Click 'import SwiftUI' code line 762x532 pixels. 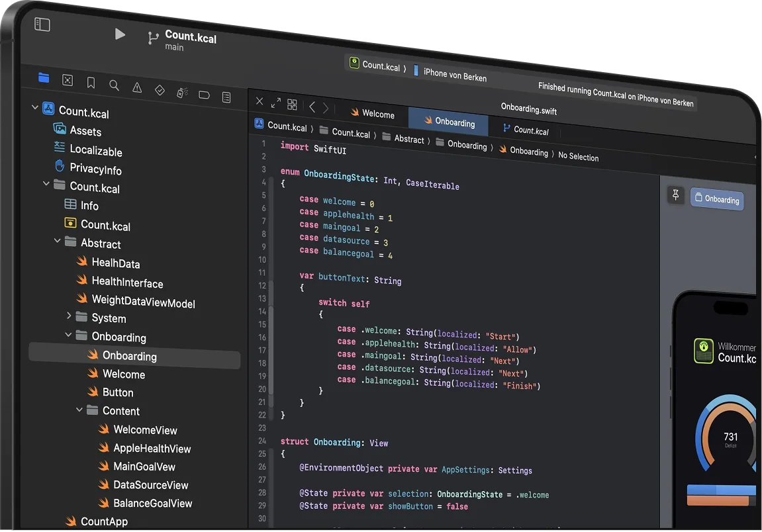313,148
